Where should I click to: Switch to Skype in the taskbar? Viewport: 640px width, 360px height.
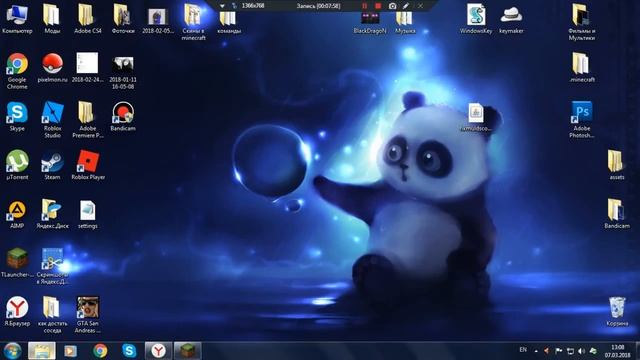(x=129, y=351)
